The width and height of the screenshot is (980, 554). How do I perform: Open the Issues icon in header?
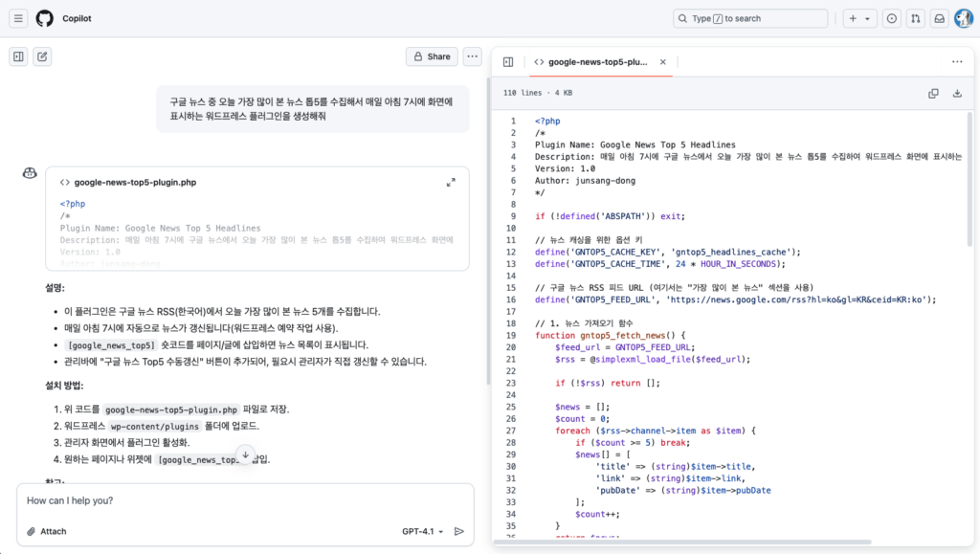tap(892, 19)
